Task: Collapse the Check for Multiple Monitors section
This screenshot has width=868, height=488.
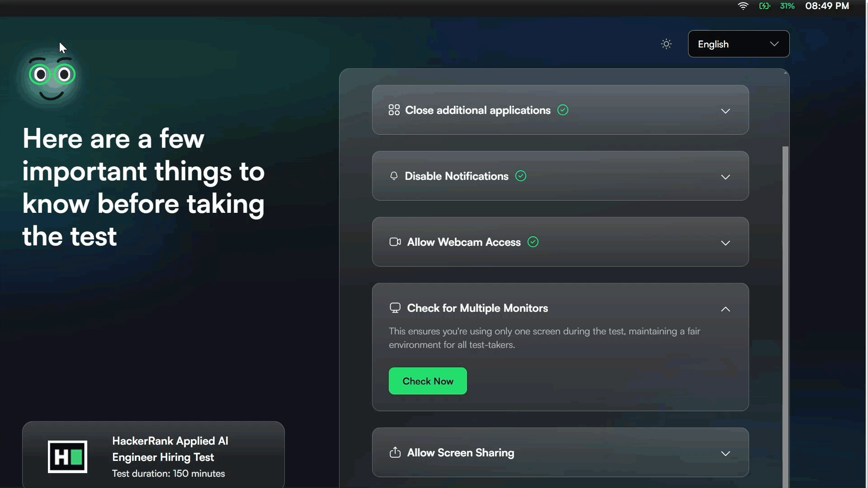Action: tap(725, 309)
